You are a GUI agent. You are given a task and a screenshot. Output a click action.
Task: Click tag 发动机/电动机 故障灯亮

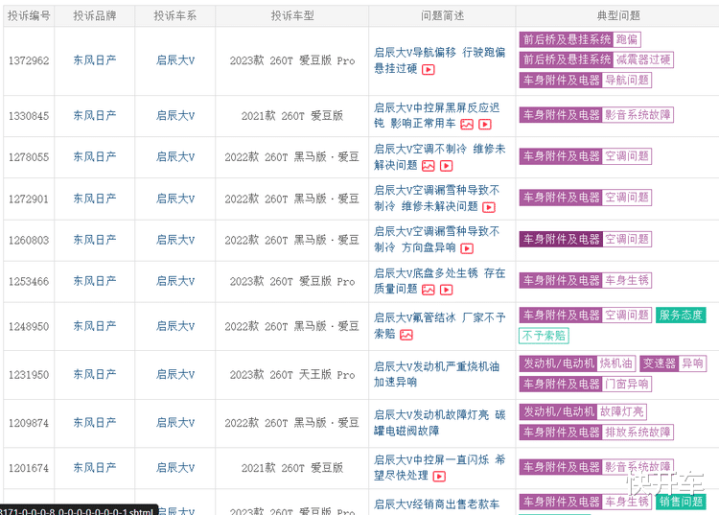coord(583,412)
